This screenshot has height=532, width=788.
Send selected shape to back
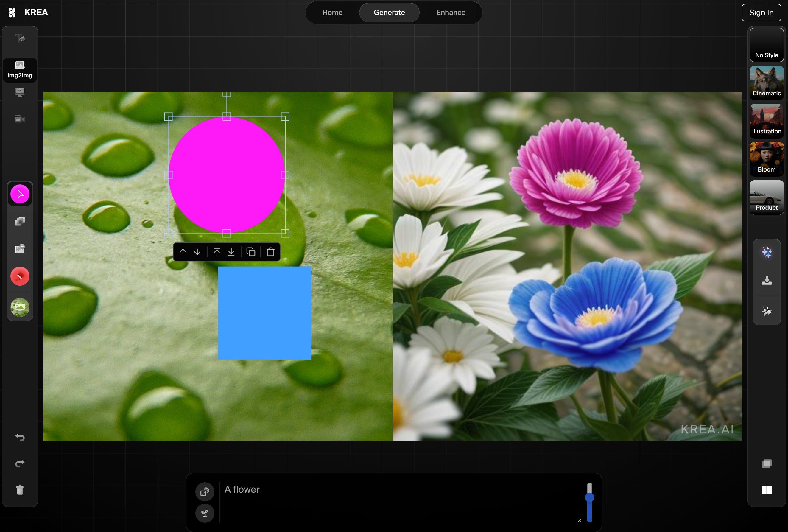coord(231,252)
